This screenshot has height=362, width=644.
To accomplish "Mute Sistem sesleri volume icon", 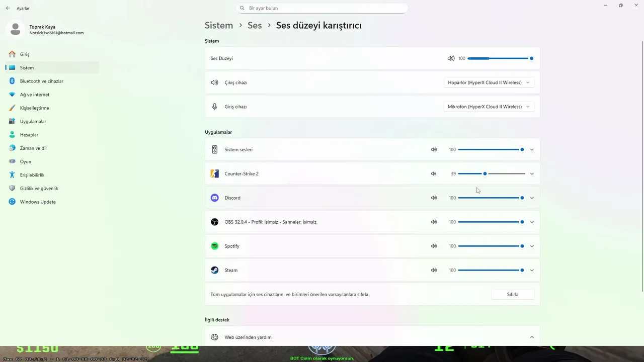I will point(434,149).
